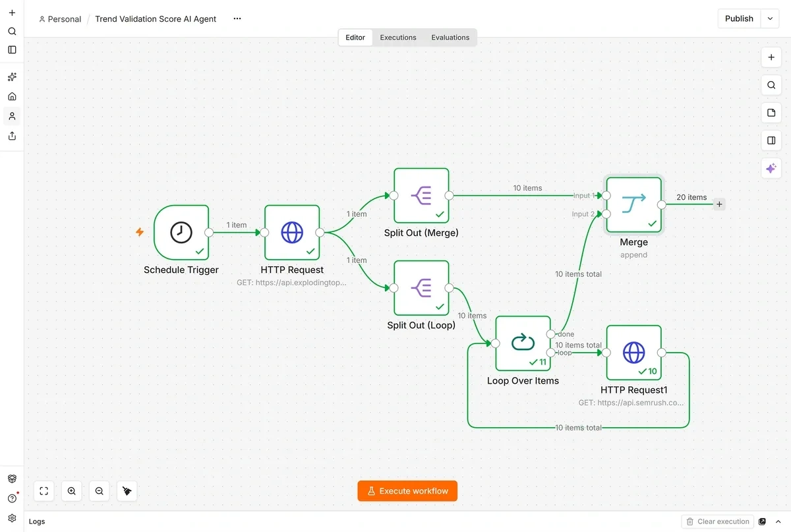Viewport: 791px width, 532px height.
Task: Click the 'Input 2' label on Merge
Action: (583, 214)
